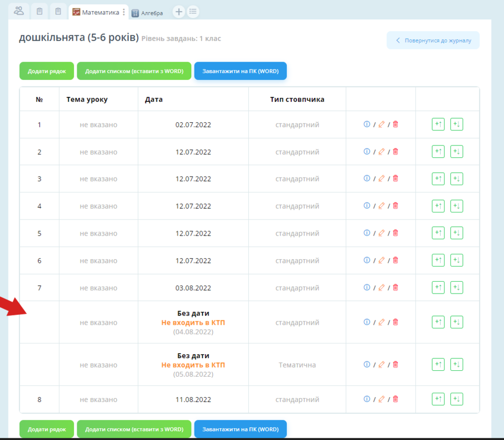This screenshot has height=440, width=504.
Task: Edit row 2 with pencil icon
Action: tap(382, 151)
